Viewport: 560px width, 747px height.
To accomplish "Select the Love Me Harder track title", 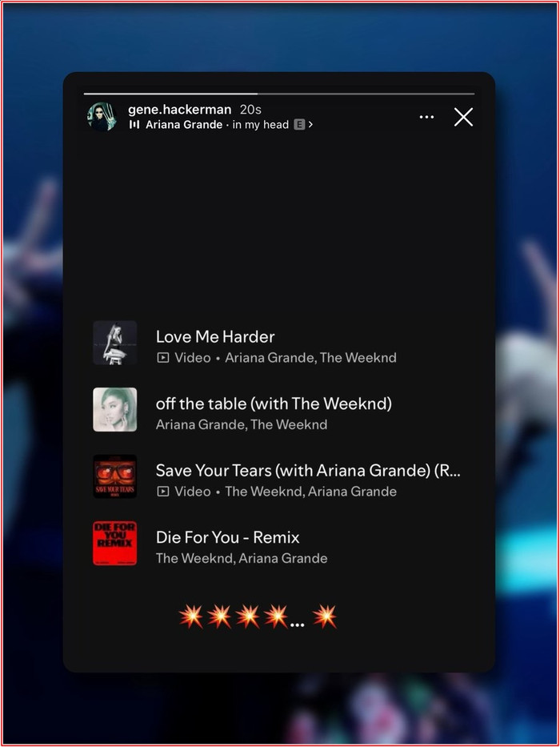I will pos(215,337).
